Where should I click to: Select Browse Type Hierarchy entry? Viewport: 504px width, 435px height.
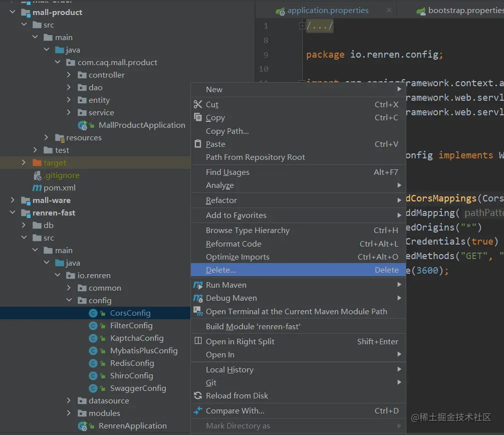[298, 230]
